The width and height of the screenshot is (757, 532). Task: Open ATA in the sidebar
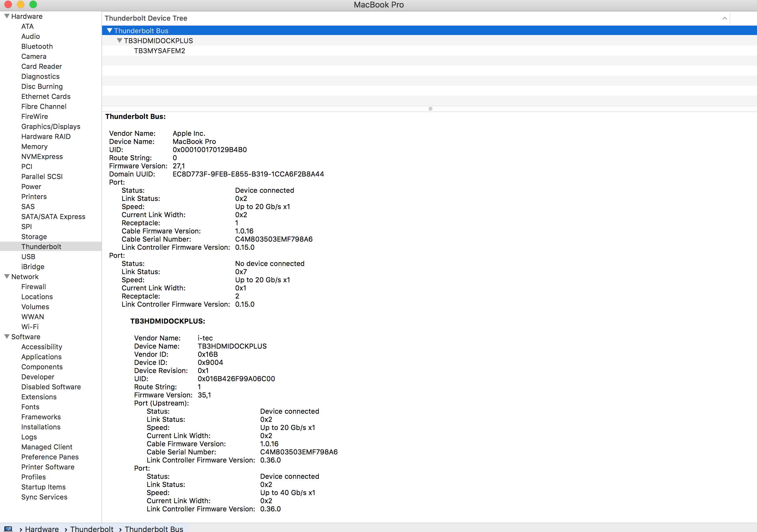click(27, 26)
